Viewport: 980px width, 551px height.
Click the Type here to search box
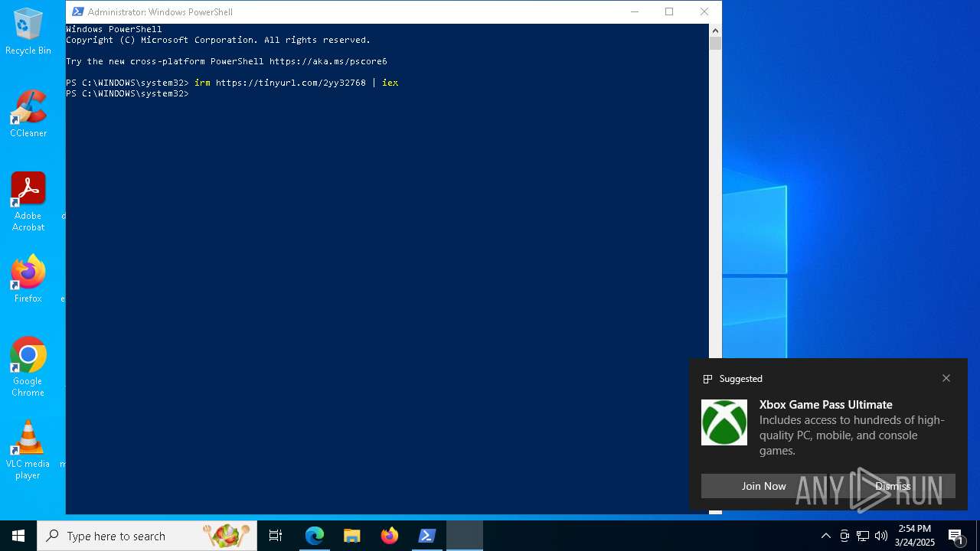(147, 536)
